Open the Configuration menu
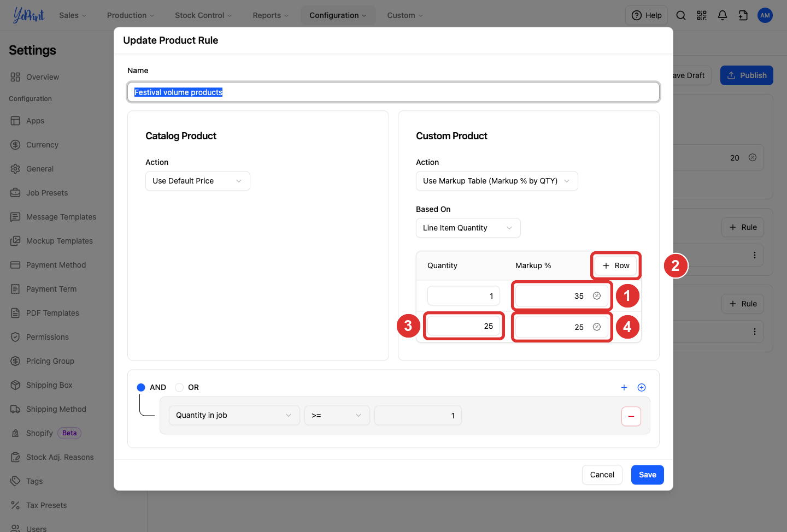This screenshot has width=787, height=532. [x=338, y=15]
